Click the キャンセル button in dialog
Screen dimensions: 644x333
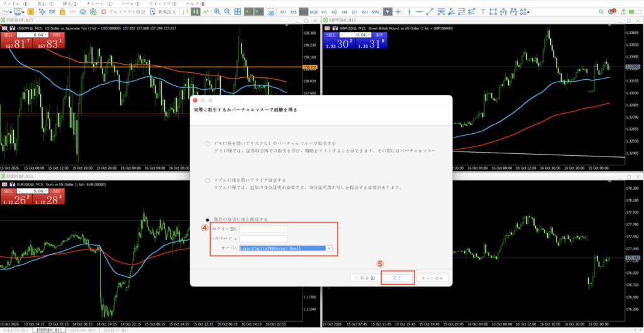433,278
